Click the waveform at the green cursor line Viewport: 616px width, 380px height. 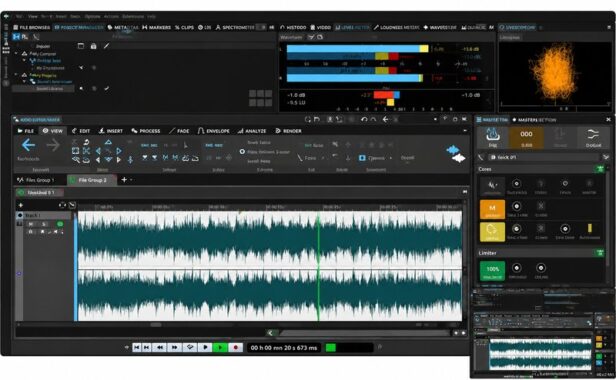(318, 267)
